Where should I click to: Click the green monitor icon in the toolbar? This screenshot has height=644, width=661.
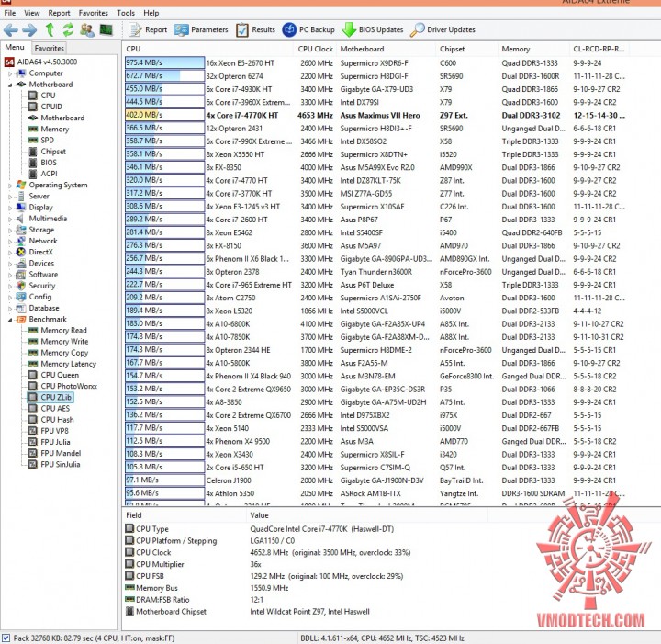point(106,29)
